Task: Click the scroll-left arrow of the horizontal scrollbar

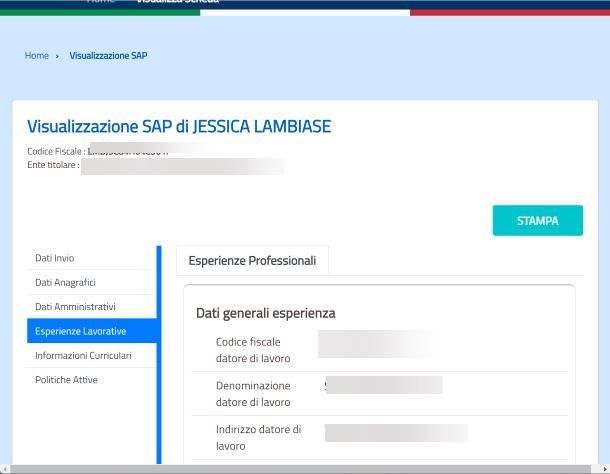Action: coord(4,469)
